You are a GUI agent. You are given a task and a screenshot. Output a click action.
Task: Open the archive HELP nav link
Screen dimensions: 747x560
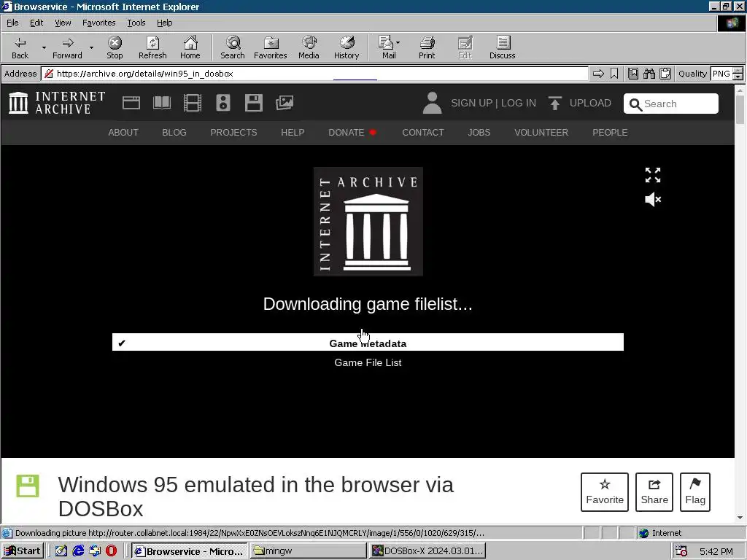pyautogui.click(x=293, y=133)
